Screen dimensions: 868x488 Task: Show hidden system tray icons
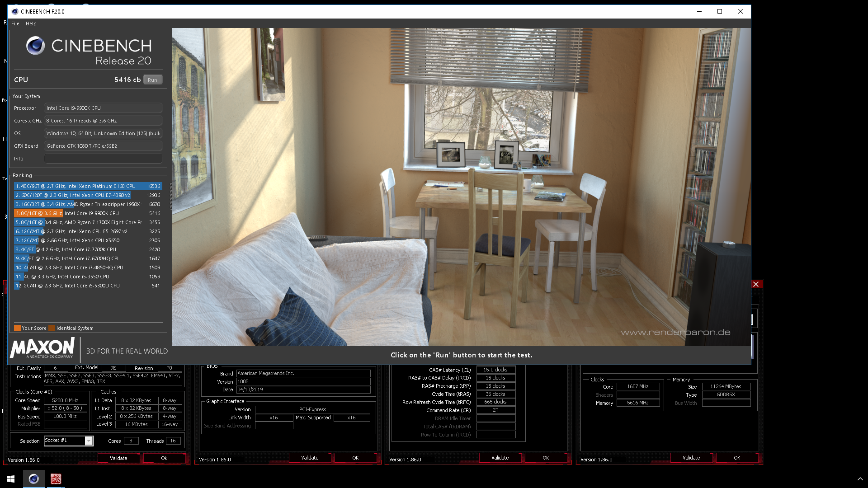point(860,479)
